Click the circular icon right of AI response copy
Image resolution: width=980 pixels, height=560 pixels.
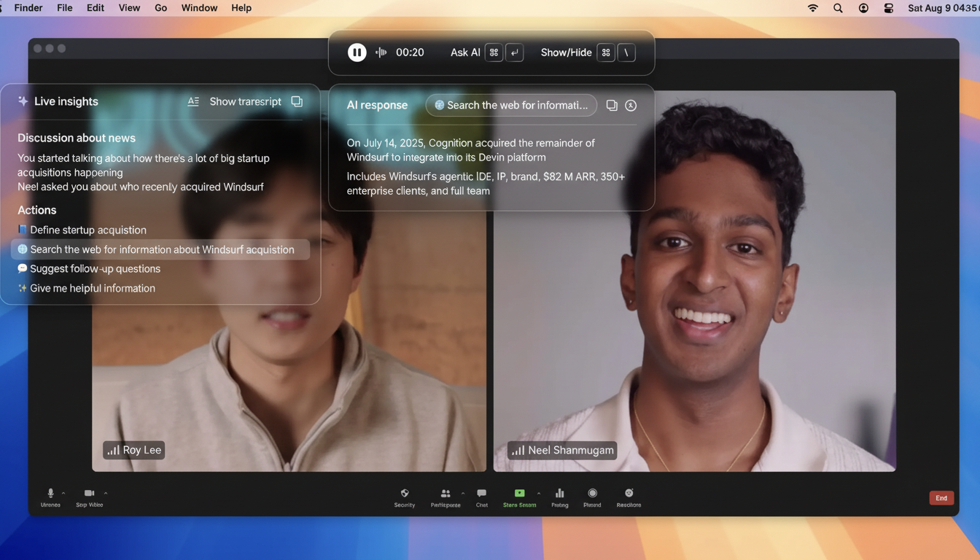tap(631, 105)
